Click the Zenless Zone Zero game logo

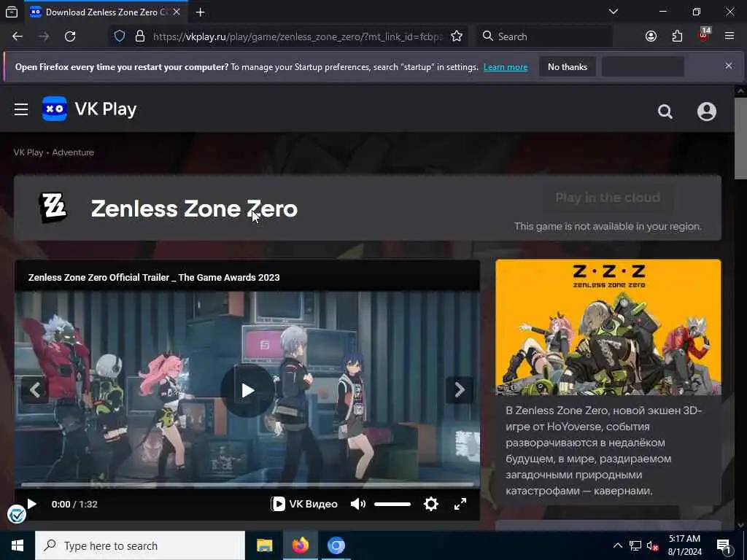53,208
